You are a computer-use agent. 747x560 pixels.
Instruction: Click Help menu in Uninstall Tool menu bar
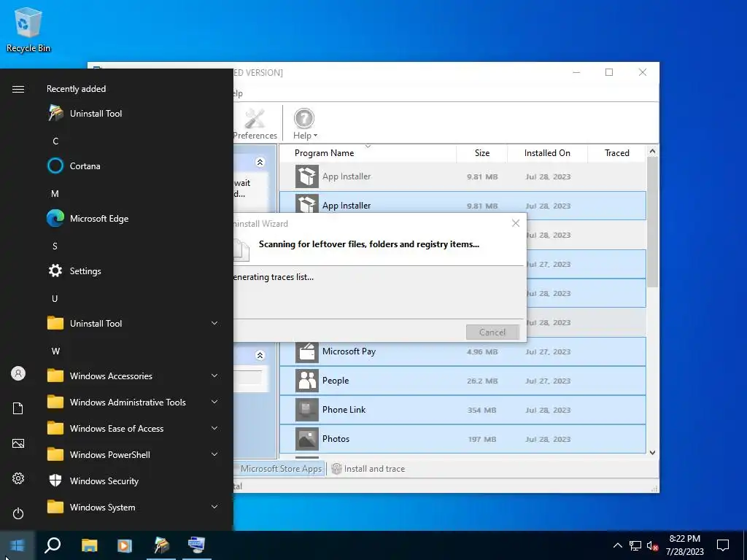pos(238,93)
